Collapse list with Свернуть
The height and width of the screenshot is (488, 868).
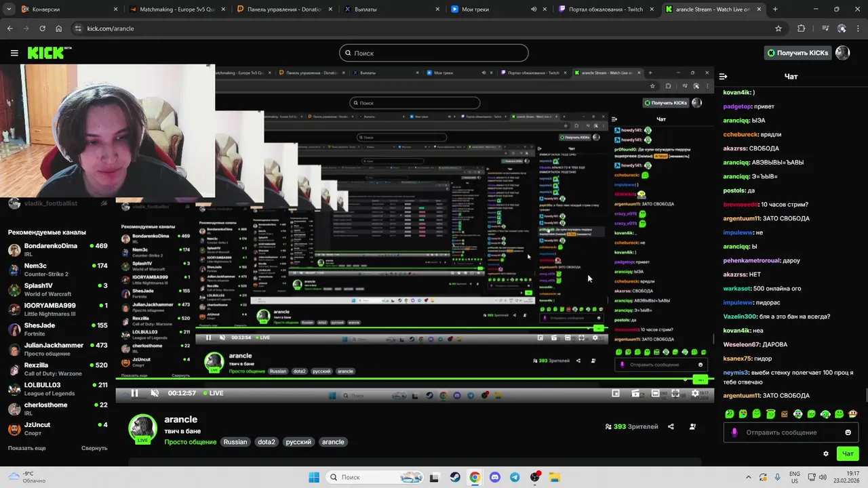coord(94,448)
